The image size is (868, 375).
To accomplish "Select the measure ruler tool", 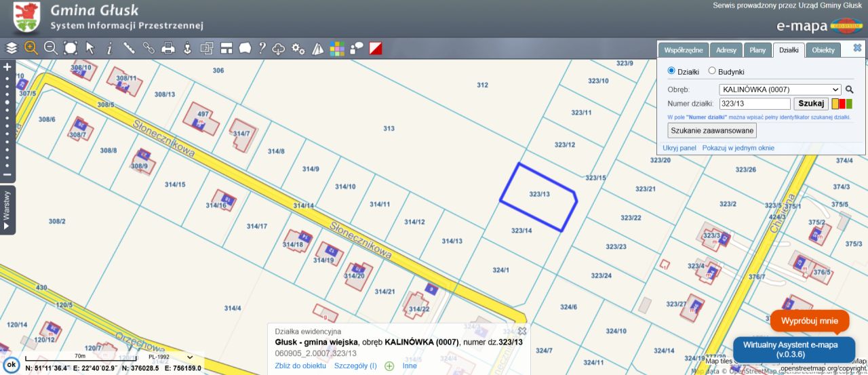I will pyautogui.click(x=129, y=48).
